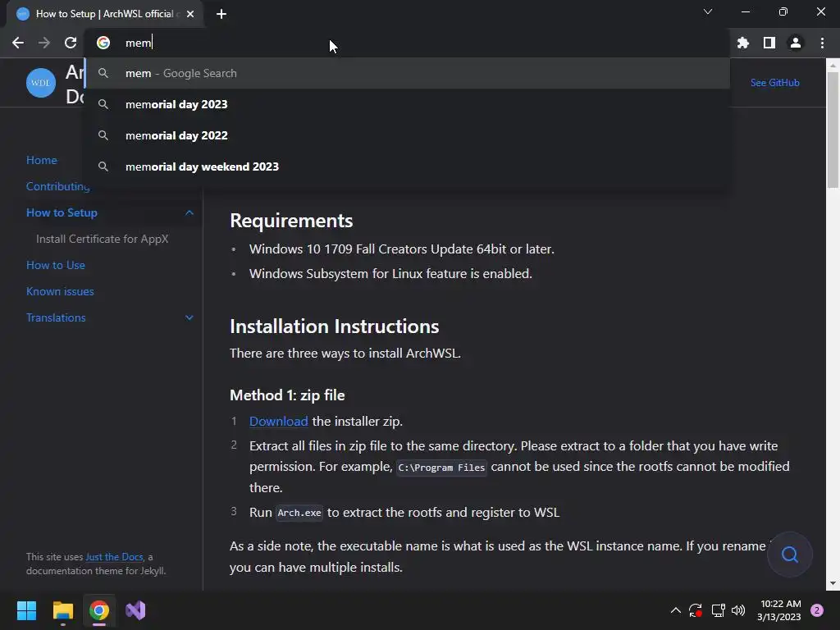Screen dimensions: 840x630
Task: Choose 'memorial day weekend 2023' suggestion
Action: 202,167
